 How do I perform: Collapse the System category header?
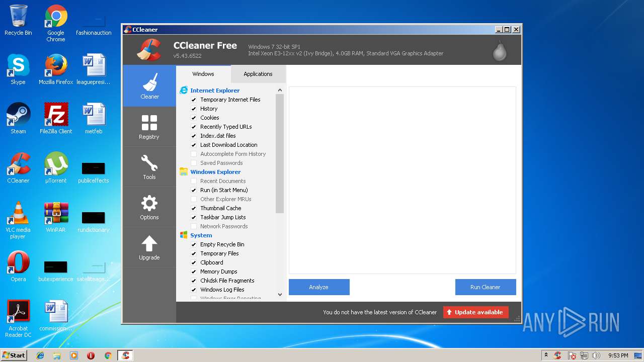tap(201, 235)
